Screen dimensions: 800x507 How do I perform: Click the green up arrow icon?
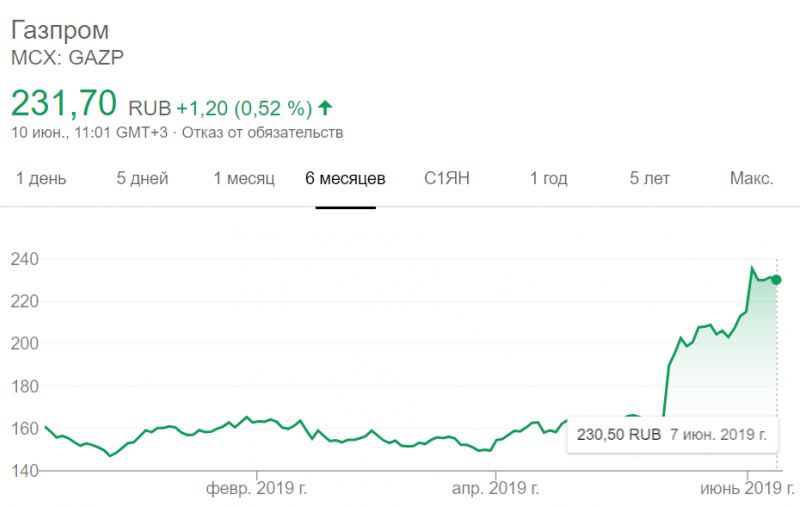325,108
